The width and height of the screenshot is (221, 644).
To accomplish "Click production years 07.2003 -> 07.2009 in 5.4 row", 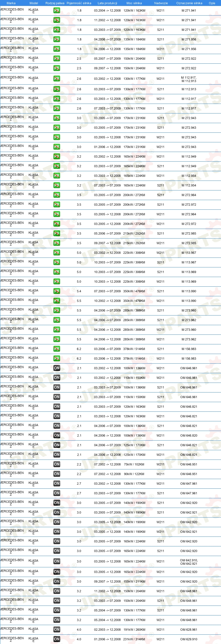I will (107, 291).
